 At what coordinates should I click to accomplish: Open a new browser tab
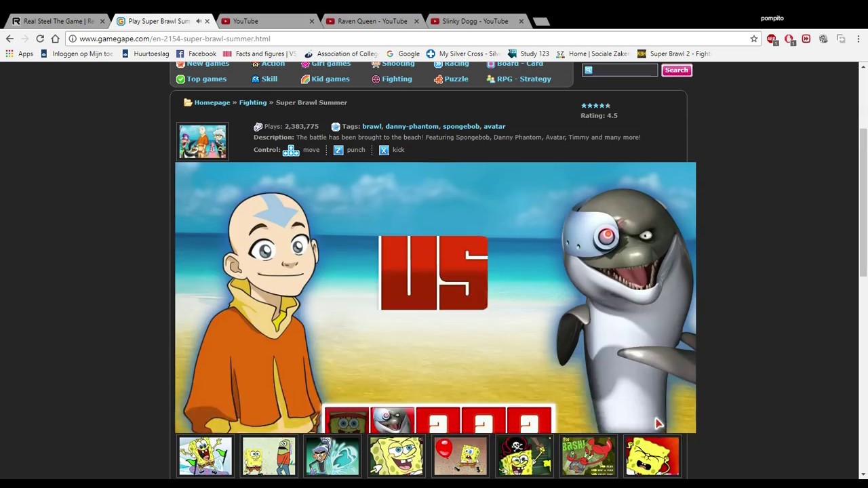(540, 22)
